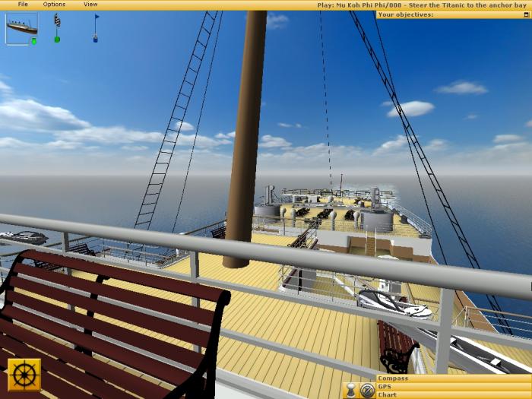The height and width of the screenshot is (399, 532).
Task: Click the joystick pawn icon
Action: tap(351, 391)
